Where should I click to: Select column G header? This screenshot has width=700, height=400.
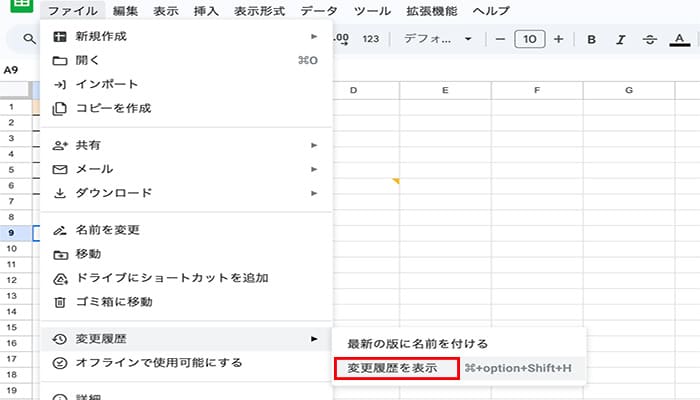629,91
